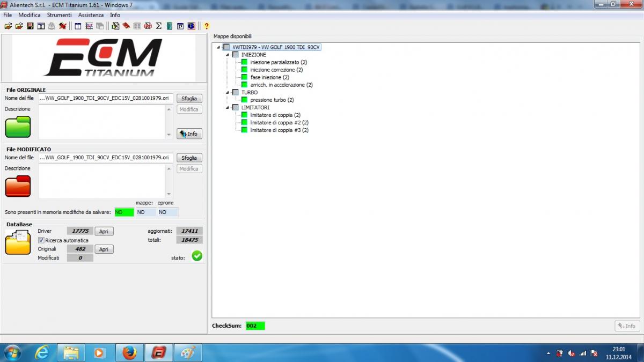Select 'limitatore di coppia (2)' map
Screen dimensions: 644x362
click(x=275, y=115)
